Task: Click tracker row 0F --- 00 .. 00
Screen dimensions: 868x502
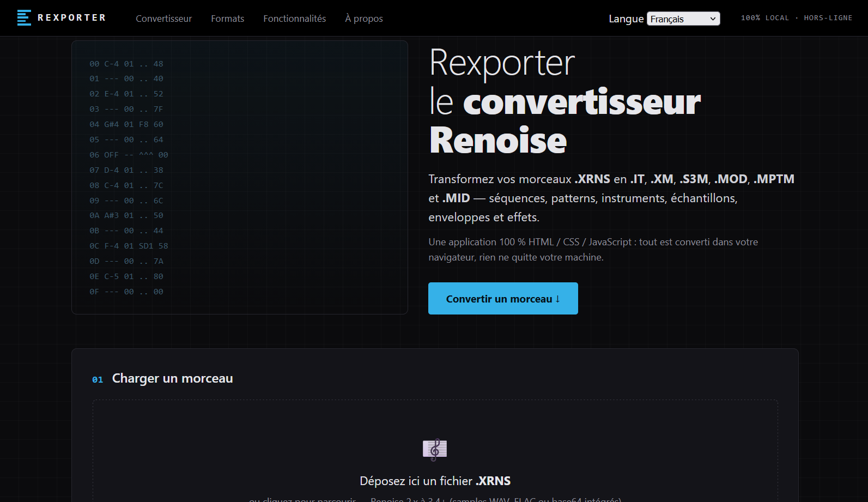Action: coord(126,292)
